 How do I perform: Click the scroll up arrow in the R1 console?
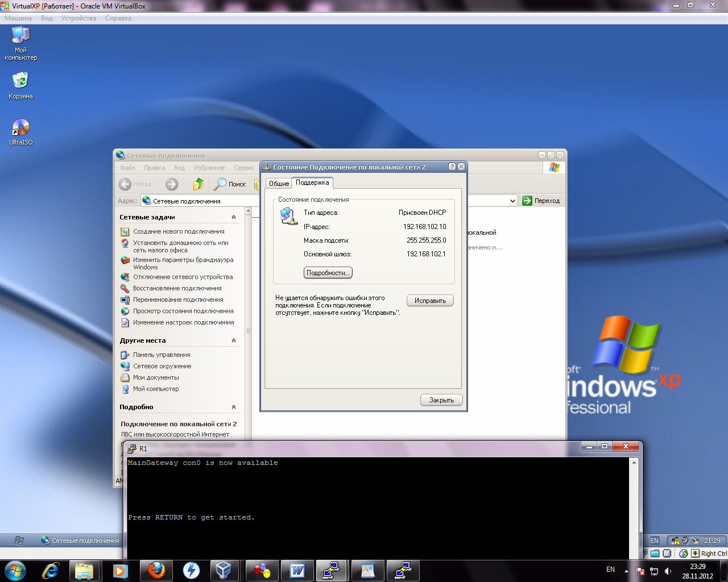tap(634, 463)
